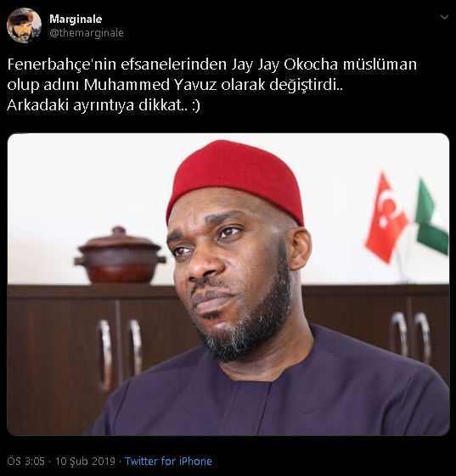Viewport: 456px width, 476px height.
Task: Click the name Muhammed Yavuz in tweet
Action: 150,85
